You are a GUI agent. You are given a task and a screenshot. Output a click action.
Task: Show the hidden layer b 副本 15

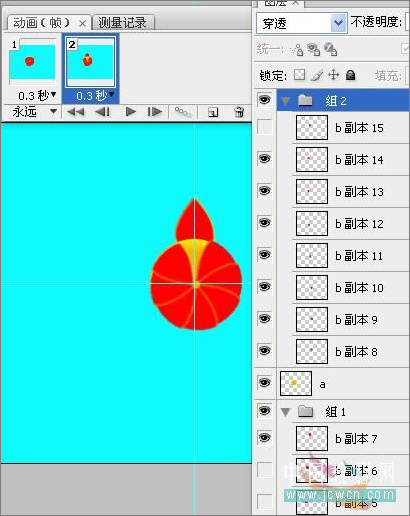point(265,127)
